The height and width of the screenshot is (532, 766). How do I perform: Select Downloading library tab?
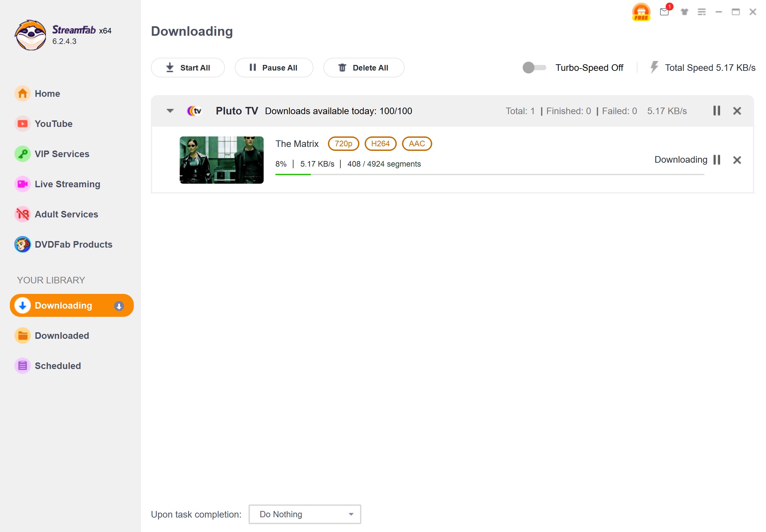71,305
